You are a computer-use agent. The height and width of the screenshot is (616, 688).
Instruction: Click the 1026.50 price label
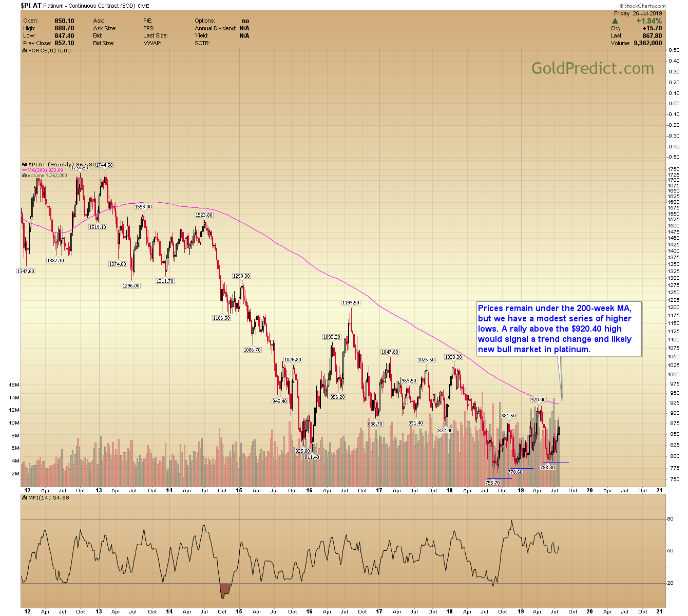coord(426,359)
